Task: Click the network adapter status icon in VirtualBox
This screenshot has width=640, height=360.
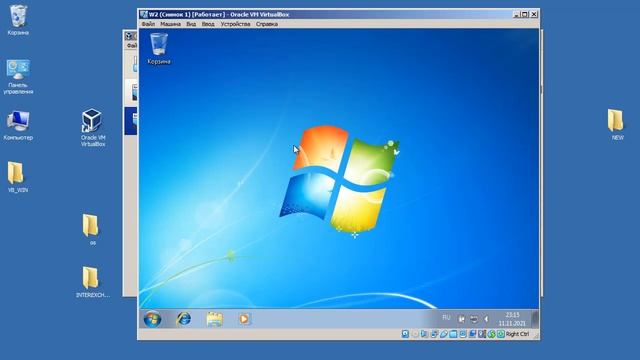Action: pos(434,334)
